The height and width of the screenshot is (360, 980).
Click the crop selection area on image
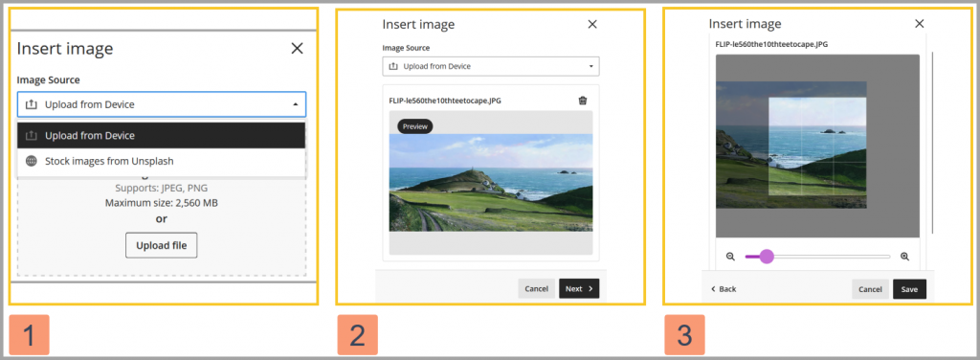[x=817, y=146]
